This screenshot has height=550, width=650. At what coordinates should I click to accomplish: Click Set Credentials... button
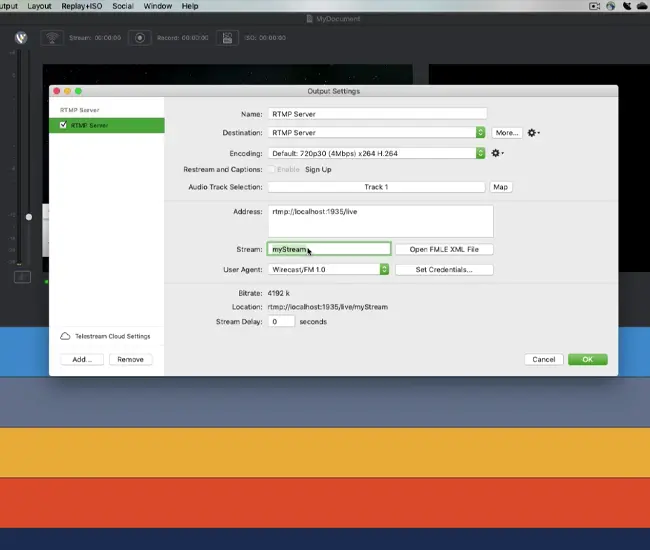[x=444, y=269]
